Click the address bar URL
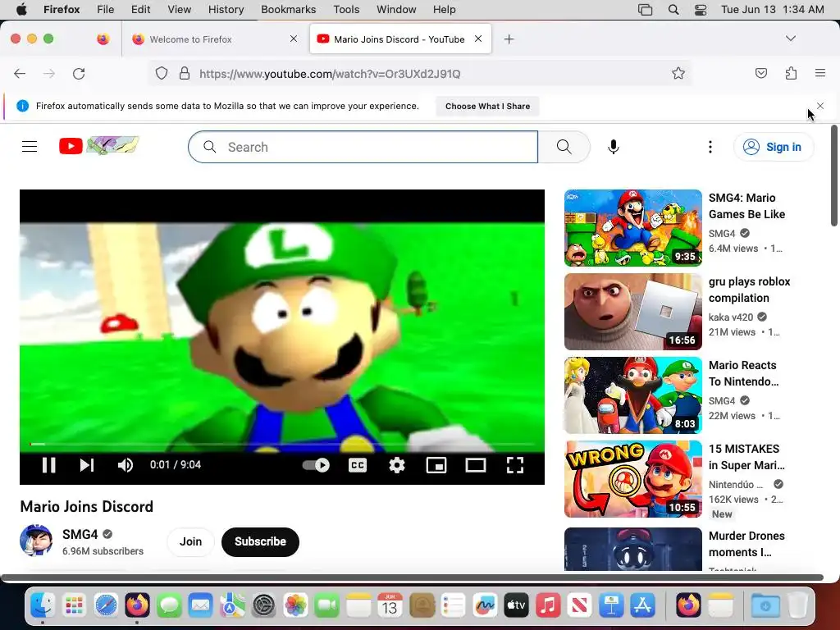The height and width of the screenshot is (630, 840). 330,74
